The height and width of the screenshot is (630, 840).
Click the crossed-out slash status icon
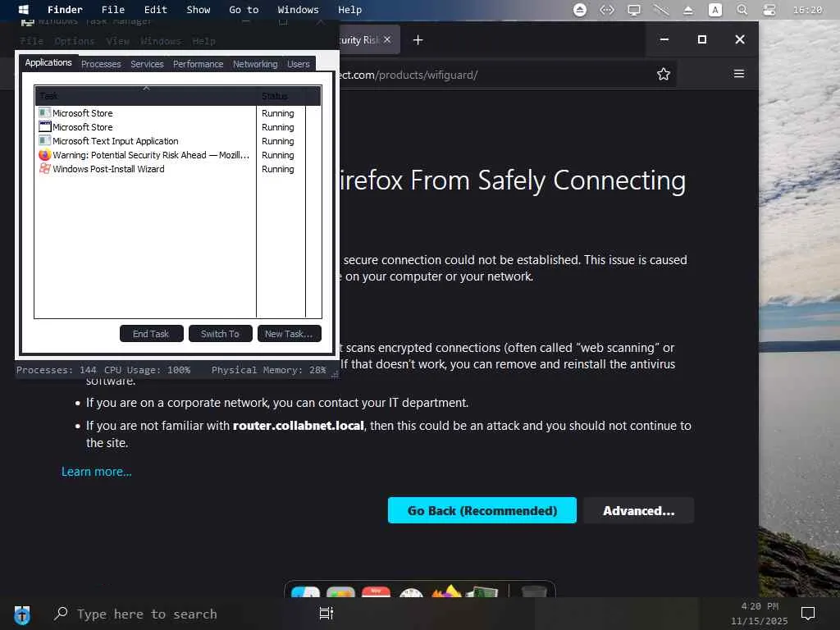[661, 10]
